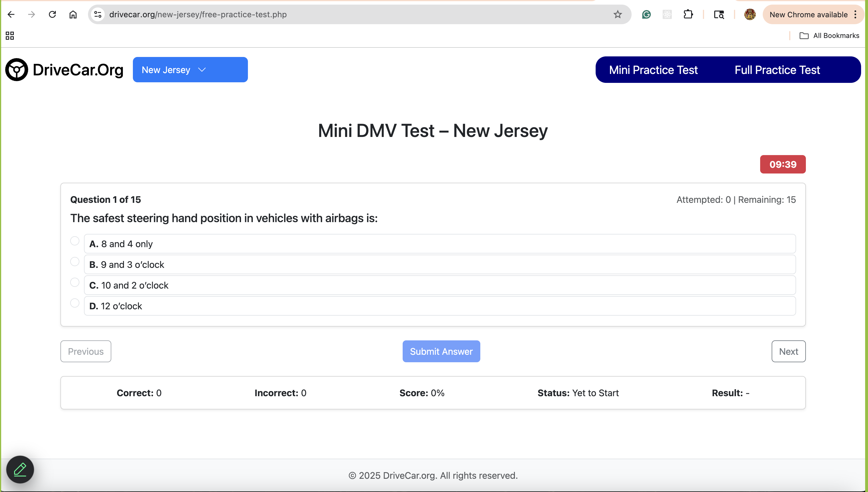Click the browser back arrow
This screenshot has height=492, width=868.
click(11, 15)
